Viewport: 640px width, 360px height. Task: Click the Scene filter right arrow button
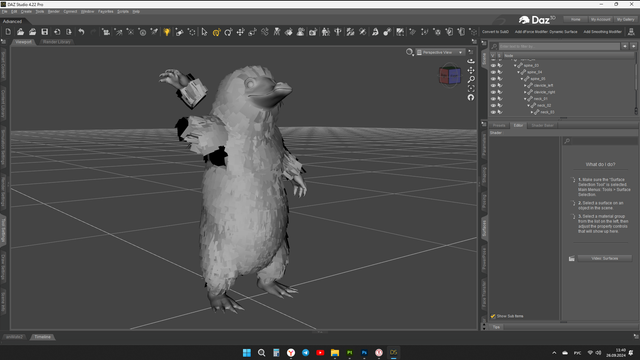click(x=633, y=47)
